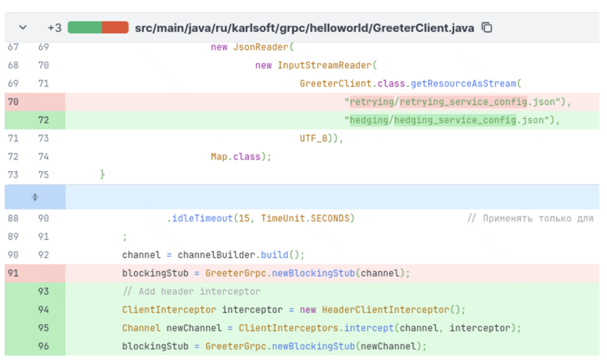The image size is (607, 364).
Task: Expand hidden lines between 75 and 90
Action: coord(35,197)
